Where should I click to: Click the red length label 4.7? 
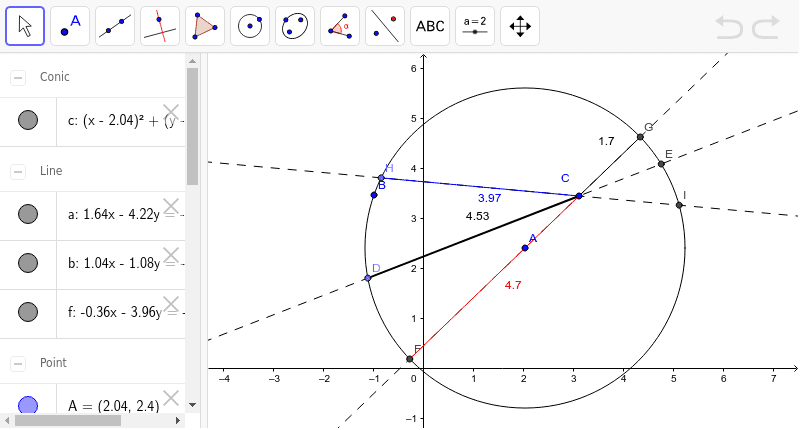point(513,285)
